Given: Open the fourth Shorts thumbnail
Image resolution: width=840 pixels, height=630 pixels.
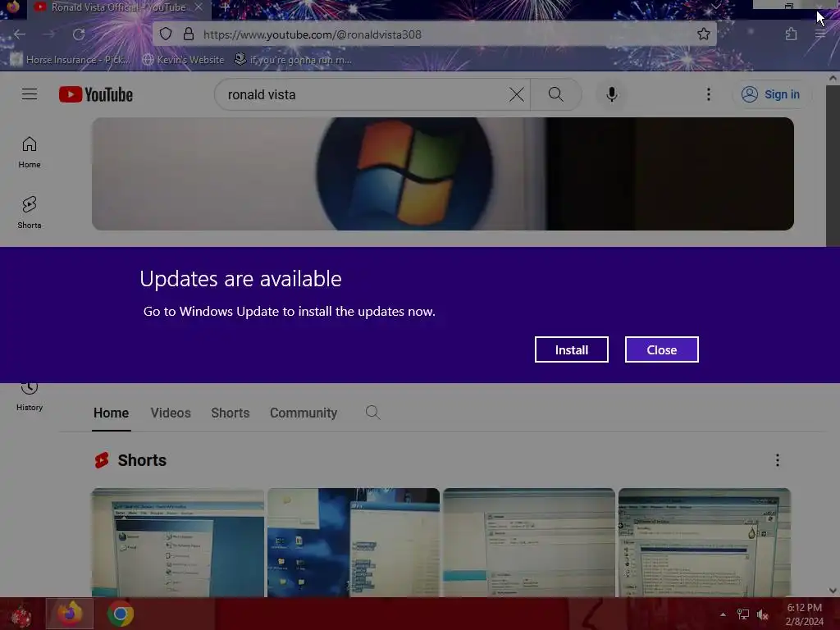Looking at the screenshot, I should click(705, 542).
